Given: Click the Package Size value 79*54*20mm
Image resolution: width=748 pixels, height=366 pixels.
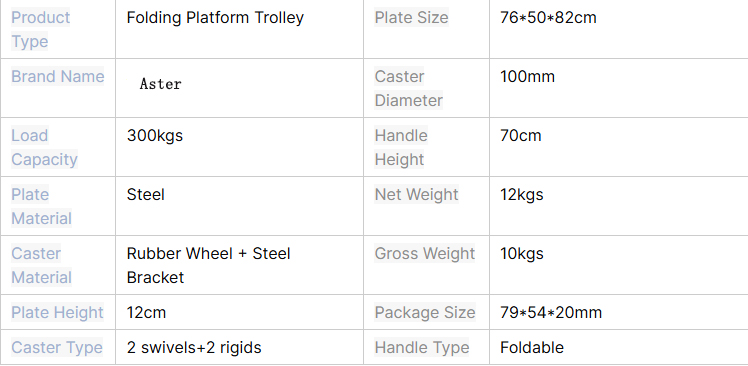Looking at the screenshot, I should pyautogui.click(x=551, y=313).
